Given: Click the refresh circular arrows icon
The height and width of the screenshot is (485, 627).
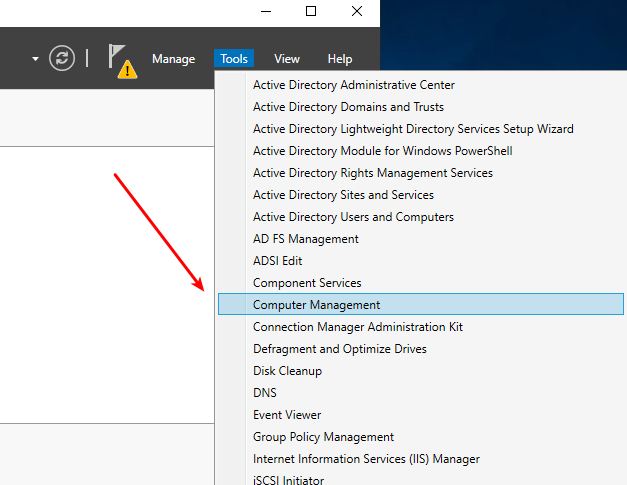Looking at the screenshot, I should (62, 58).
